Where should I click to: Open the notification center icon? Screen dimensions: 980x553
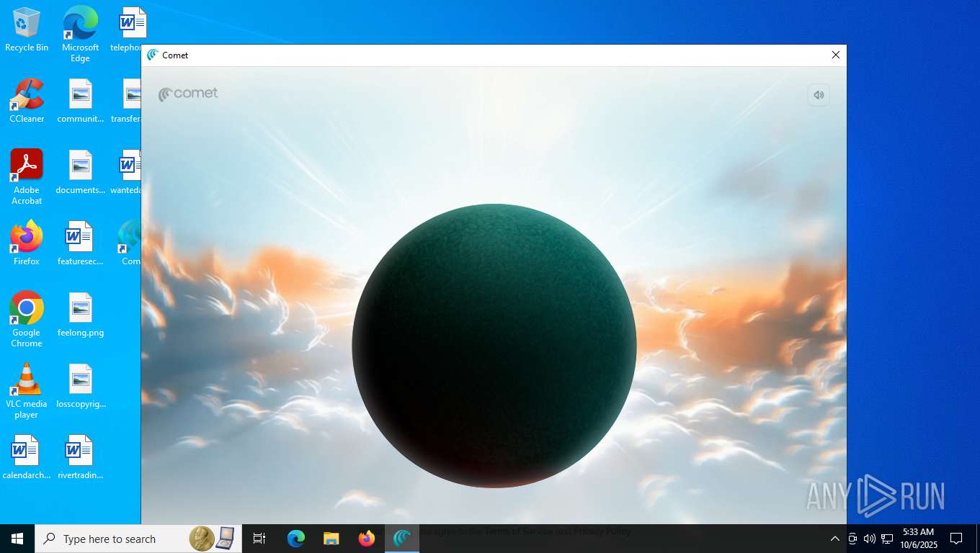click(956, 539)
